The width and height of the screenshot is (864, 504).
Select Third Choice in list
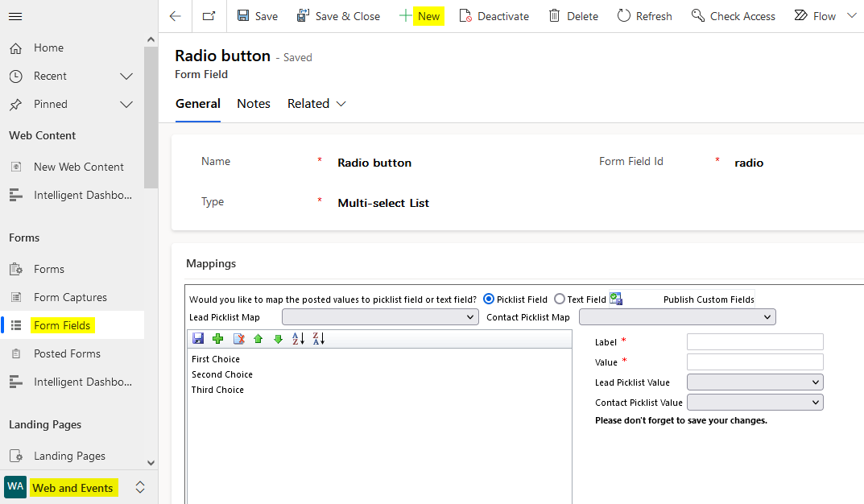(x=217, y=390)
